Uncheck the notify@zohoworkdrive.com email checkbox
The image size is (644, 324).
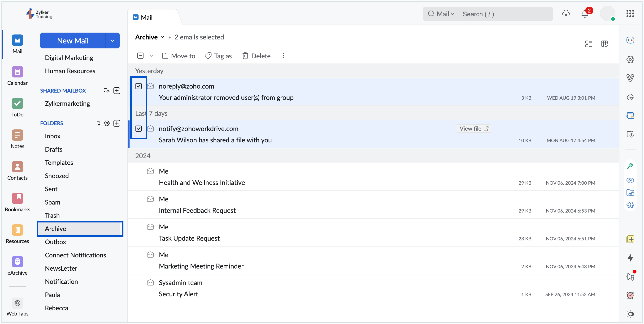139,129
